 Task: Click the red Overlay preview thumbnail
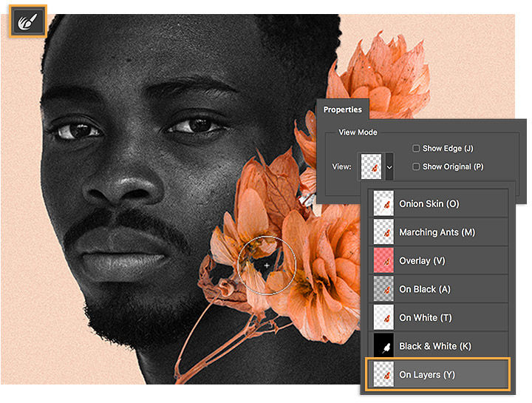[x=383, y=260]
